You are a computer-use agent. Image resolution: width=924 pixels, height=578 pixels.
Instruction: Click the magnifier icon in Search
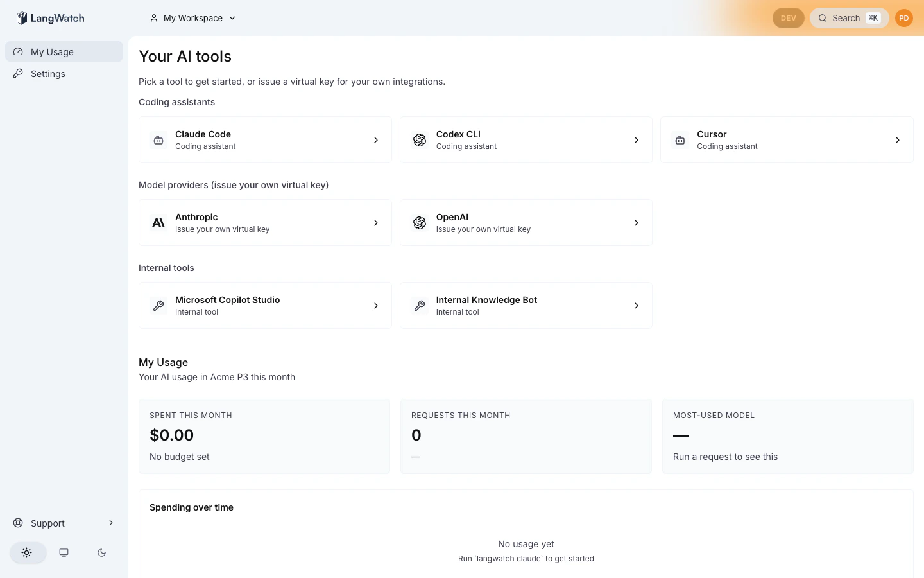pos(823,18)
